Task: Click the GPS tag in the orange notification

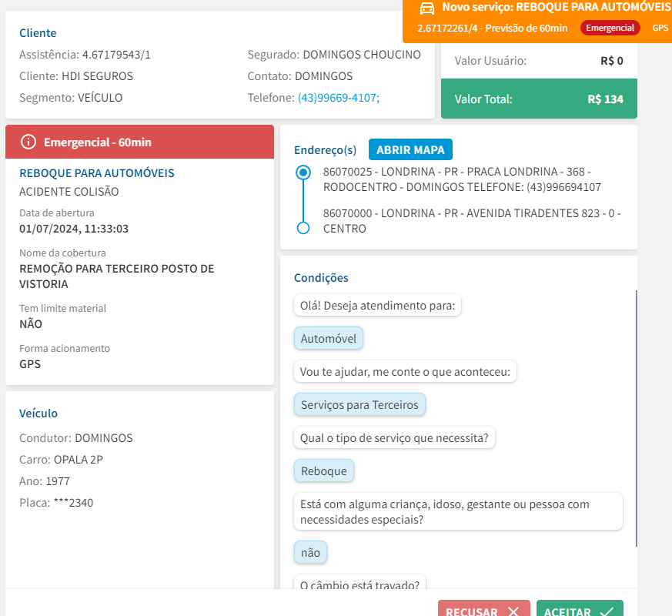Action: pos(660,28)
